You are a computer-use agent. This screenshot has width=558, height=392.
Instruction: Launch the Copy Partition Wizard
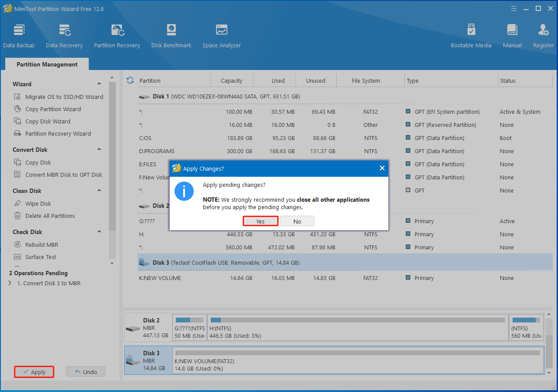click(x=47, y=109)
